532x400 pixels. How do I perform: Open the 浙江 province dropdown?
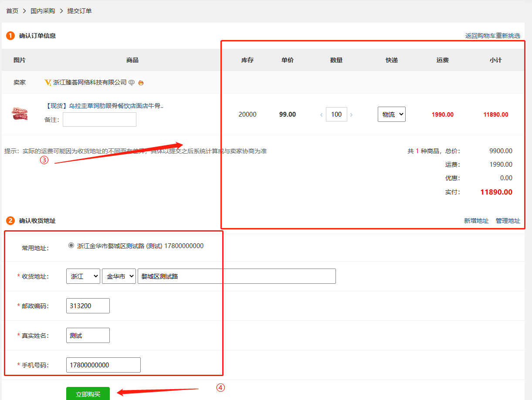click(x=83, y=276)
